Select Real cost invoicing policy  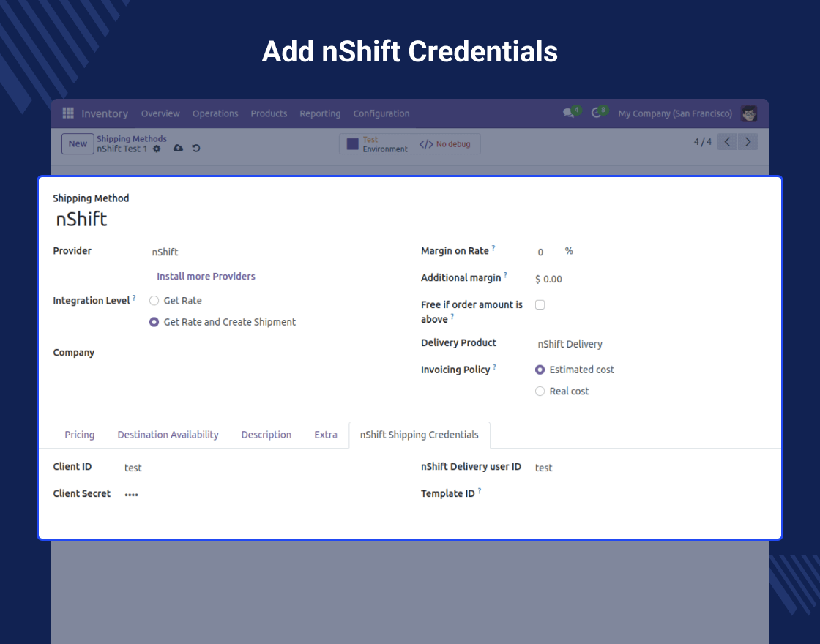[540, 391]
